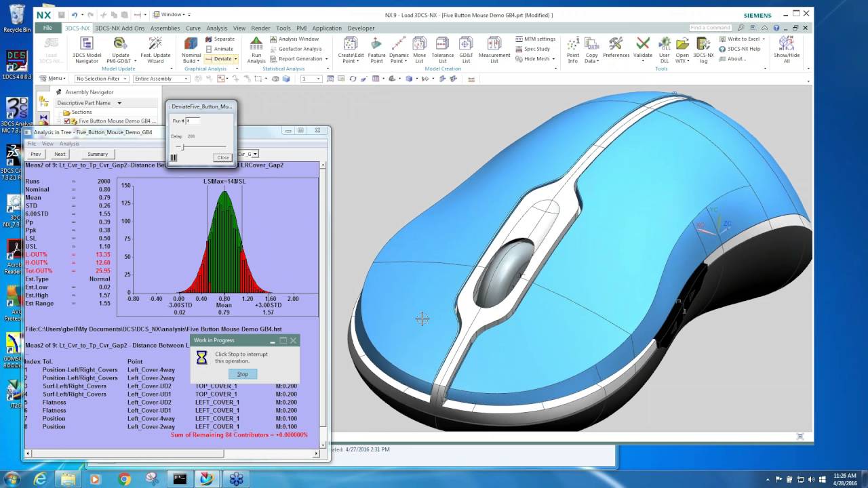Click Stop in the Work in Progress dialog
868x488 pixels.
coord(242,374)
